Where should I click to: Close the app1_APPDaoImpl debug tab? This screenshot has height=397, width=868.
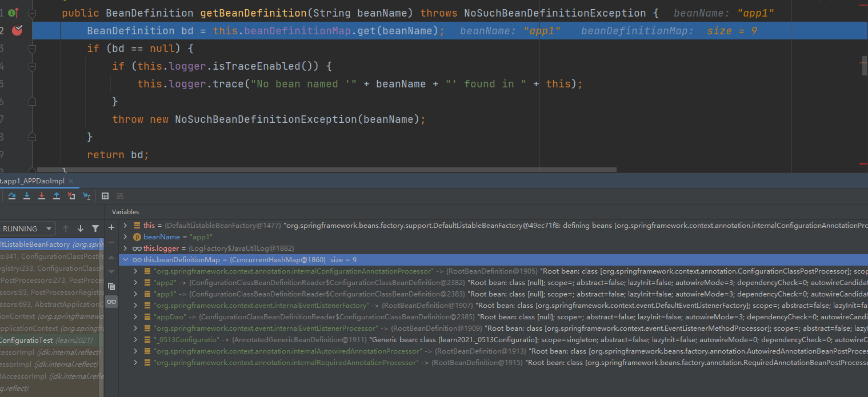[71, 181]
